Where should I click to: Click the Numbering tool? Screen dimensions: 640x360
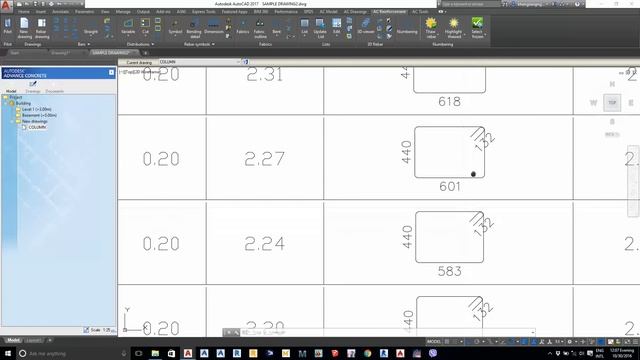pyautogui.click(x=407, y=27)
